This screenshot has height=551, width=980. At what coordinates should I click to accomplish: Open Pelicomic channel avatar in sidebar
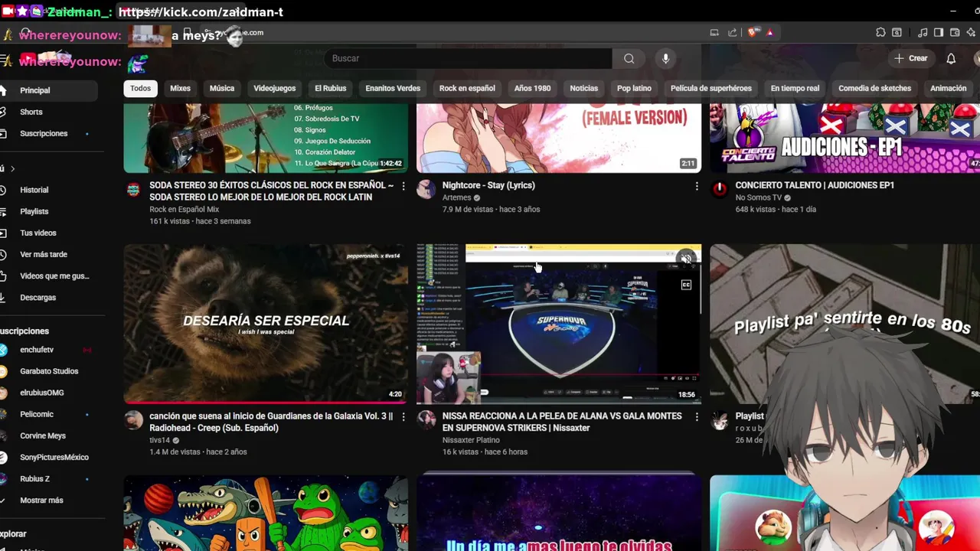(x=4, y=414)
